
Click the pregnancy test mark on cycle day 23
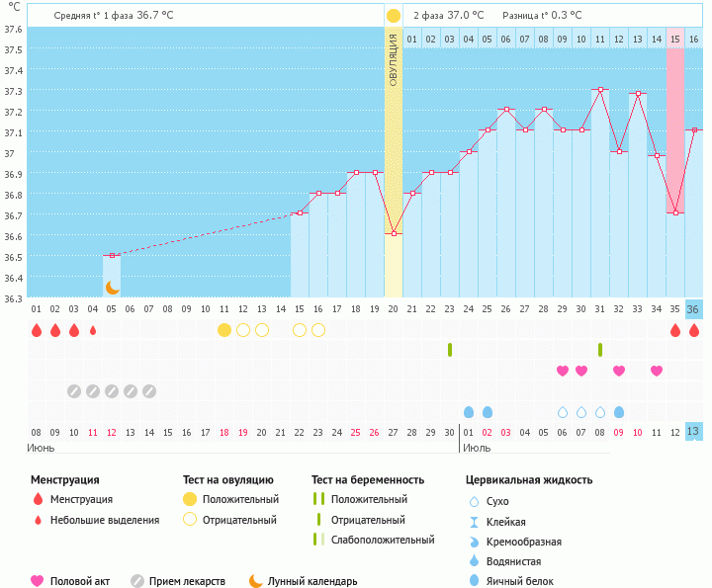coord(450,350)
